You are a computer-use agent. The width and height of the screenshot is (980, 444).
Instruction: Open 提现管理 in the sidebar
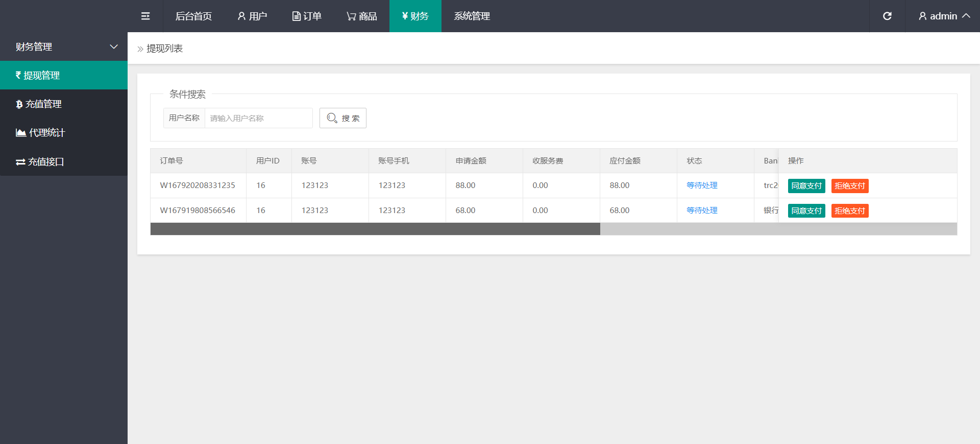click(x=64, y=75)
